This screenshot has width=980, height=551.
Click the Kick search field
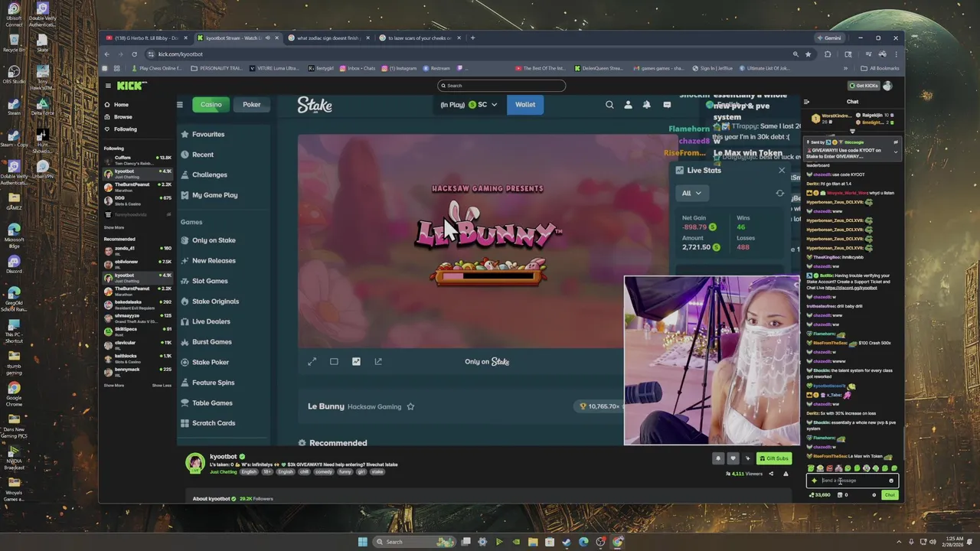click(x=501, y=86)
